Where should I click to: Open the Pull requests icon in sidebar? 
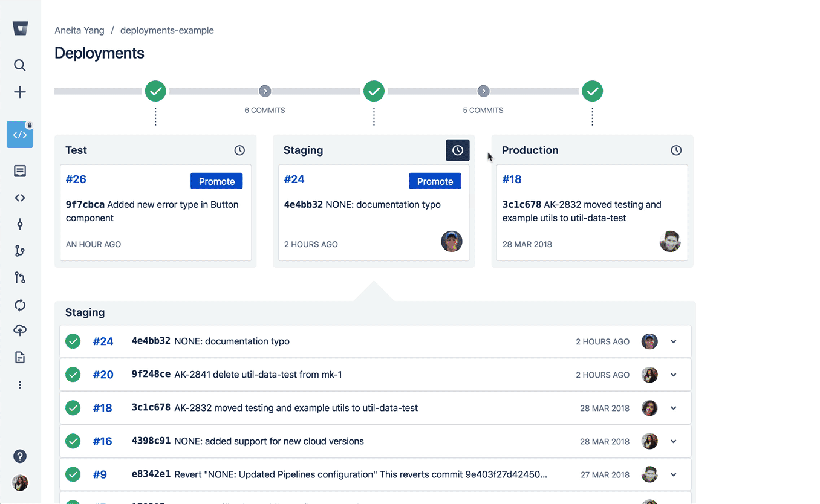(20, 277)
